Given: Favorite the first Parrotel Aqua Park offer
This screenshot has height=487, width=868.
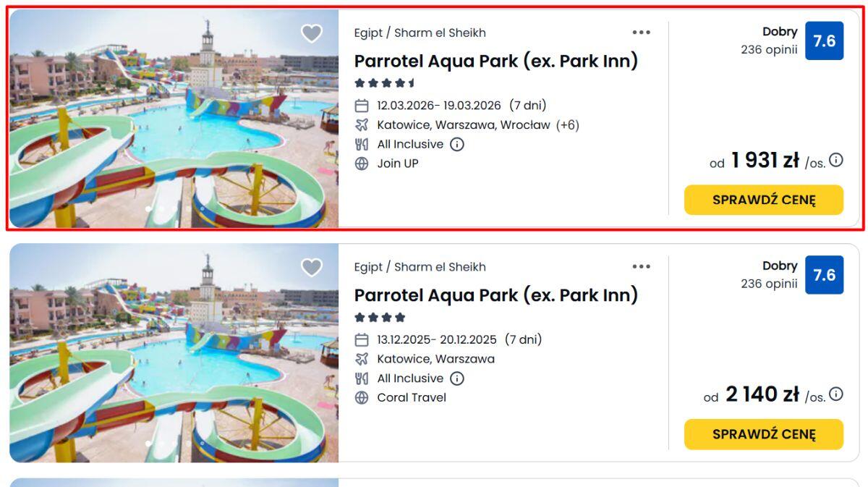Looking at the screenshot, I should (x=311, y=33).
